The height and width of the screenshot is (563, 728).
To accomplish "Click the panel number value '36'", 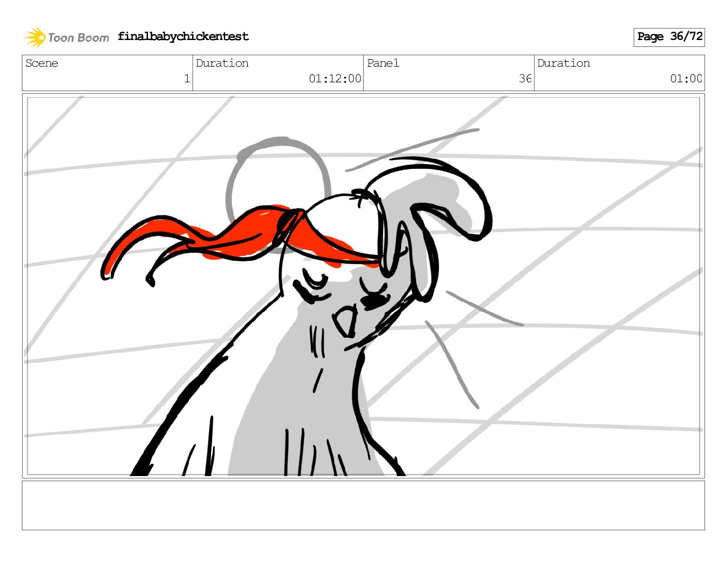I will [x=525, y=79].
